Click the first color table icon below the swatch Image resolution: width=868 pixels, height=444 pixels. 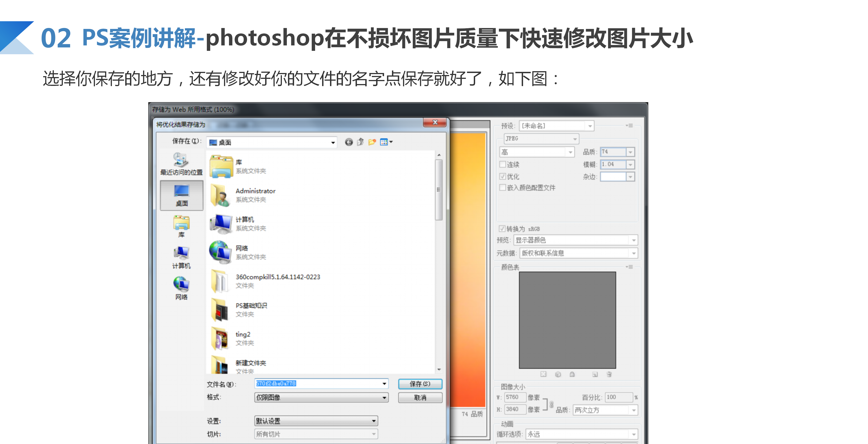coord(543,374)
